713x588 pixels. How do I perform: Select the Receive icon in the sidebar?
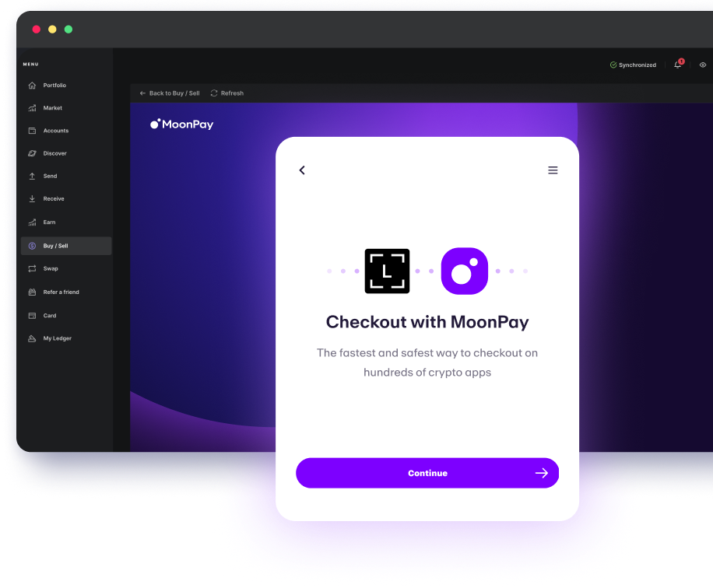(30, 199)
